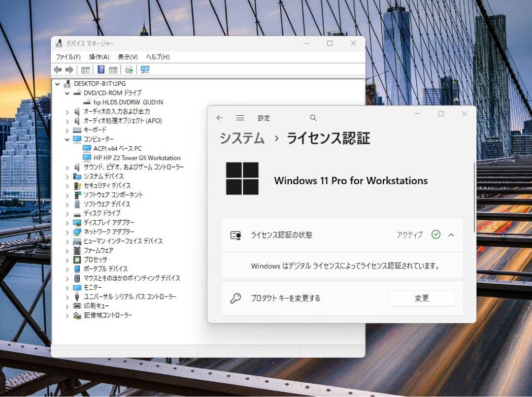Go to システム breadcrumb in Settings
The height and width of the screenshot is (397, 532).
242,138
